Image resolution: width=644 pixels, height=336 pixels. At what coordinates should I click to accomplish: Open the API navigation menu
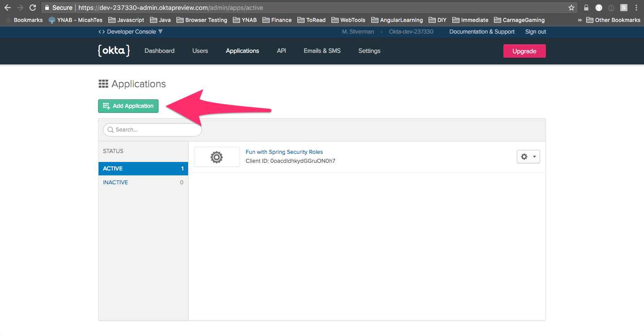pos(281,51)
